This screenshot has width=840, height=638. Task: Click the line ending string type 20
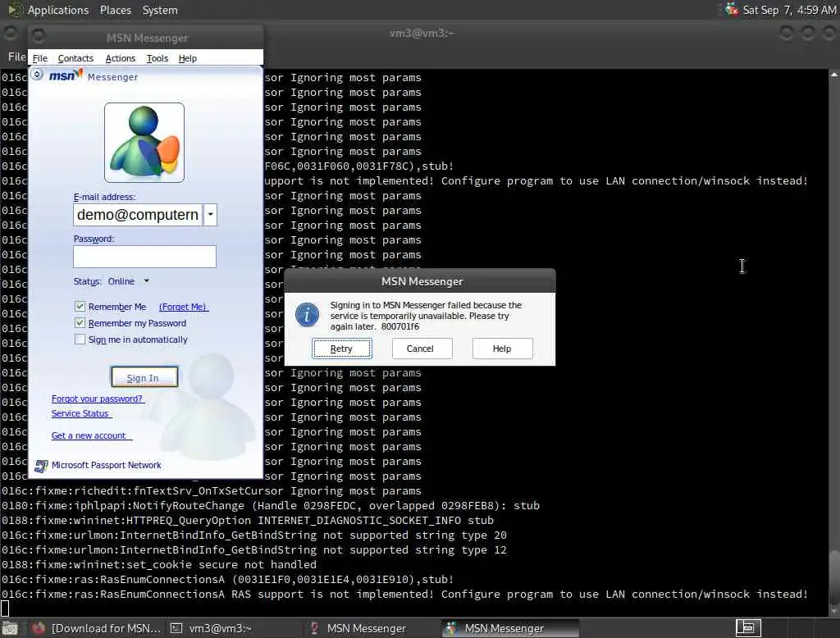click(253, 535)
